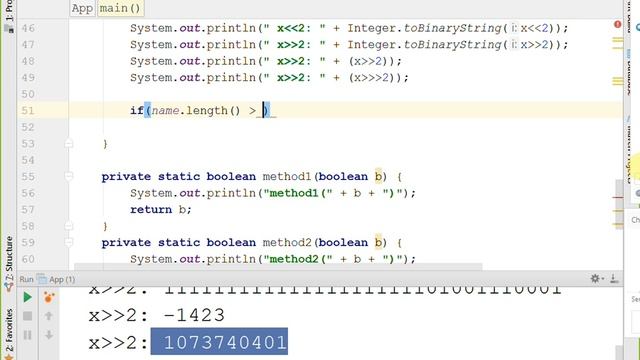Click the Pause output icon
The width and height of the screenshot is (640, 360).
(27, 335)
